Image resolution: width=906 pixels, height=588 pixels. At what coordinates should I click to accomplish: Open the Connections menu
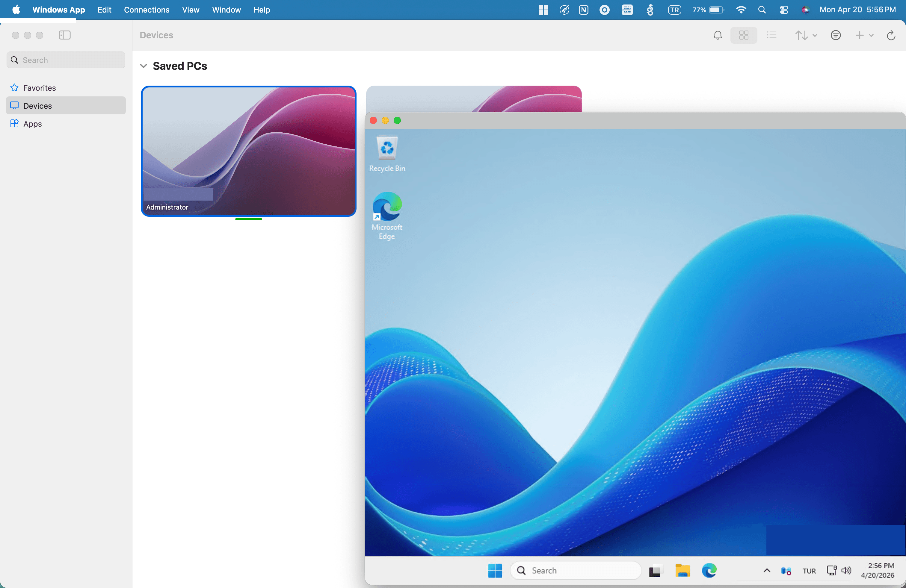pyautogui.click(x=147, y=10)
